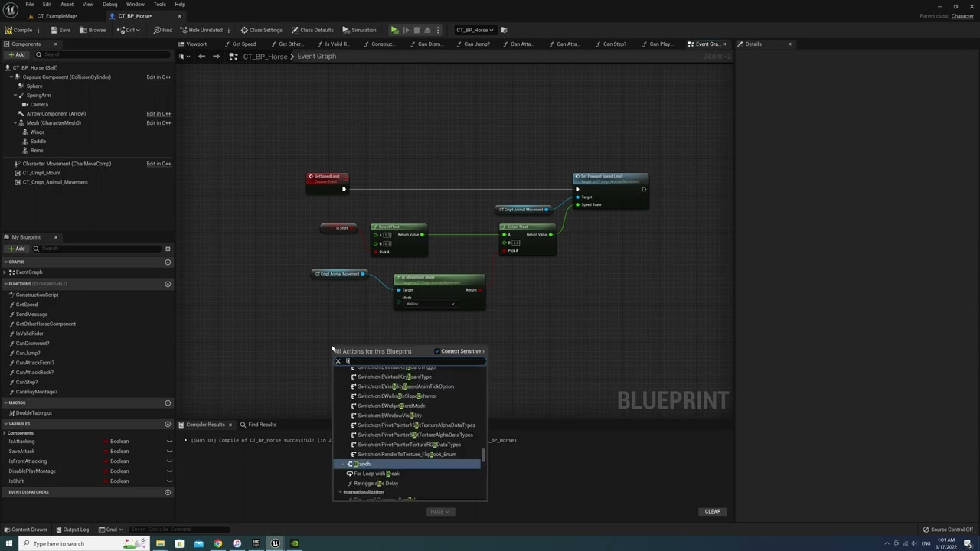
Task: Open the Find Results tab
Action: click(258, 425)
